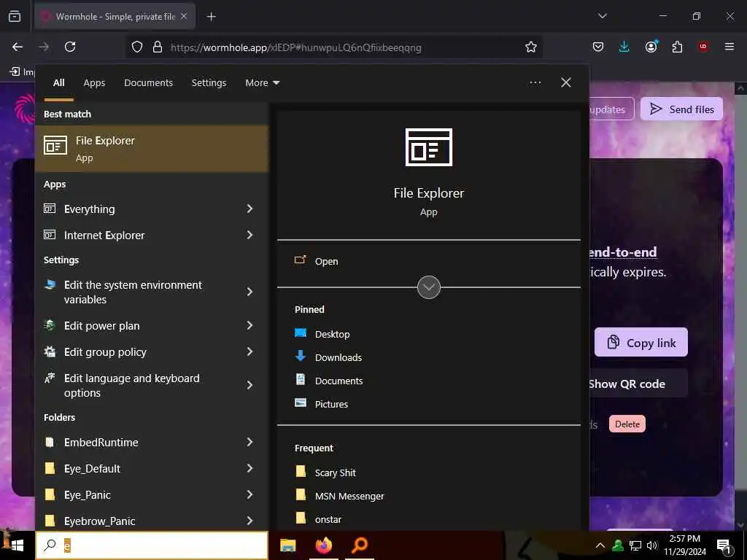Open frequent folder Scary Shit

pos(335,472)
